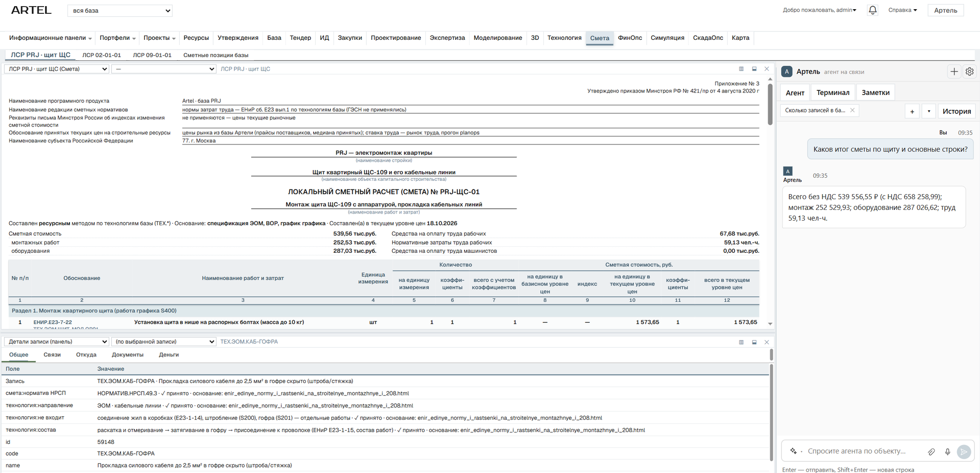Send message with arrow button
980x473 pixels.
click(964, 452)
